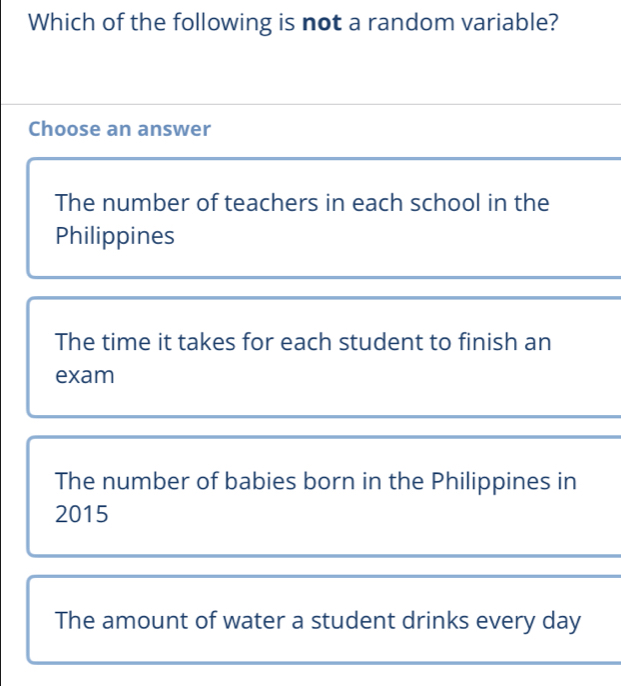The width and height of the screenshot is (621, 686).
Task: Click the bold word 'not' in the question
Action: pos(322,22)
